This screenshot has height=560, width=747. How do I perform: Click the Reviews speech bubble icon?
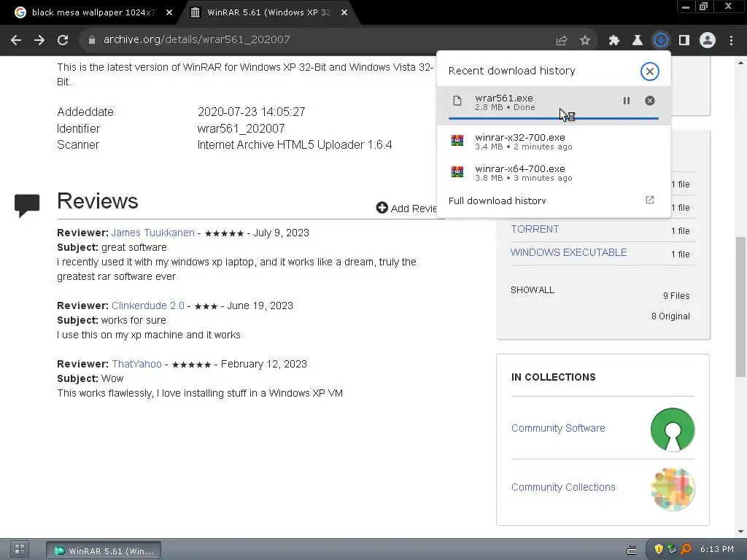tap(27, 205)
